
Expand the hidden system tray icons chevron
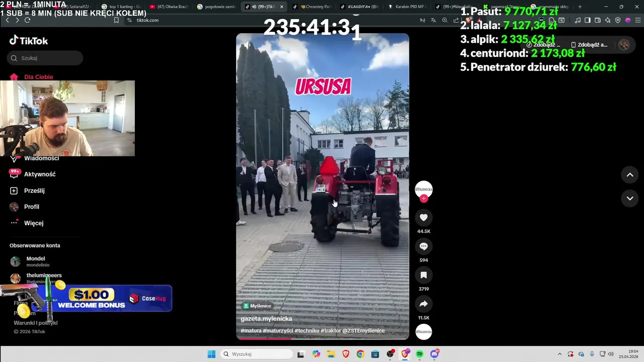coord(559,354)
